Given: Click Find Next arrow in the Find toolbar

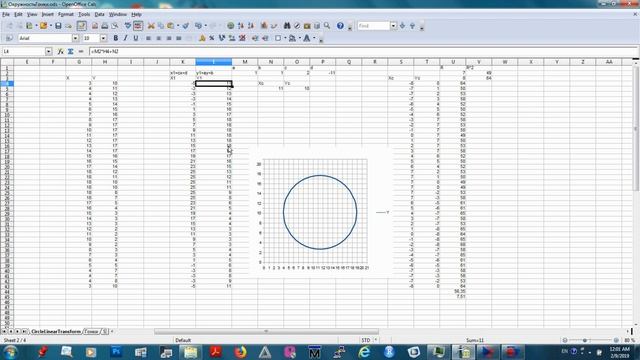Looking at the screenshot, I should (x=402, y=26).
